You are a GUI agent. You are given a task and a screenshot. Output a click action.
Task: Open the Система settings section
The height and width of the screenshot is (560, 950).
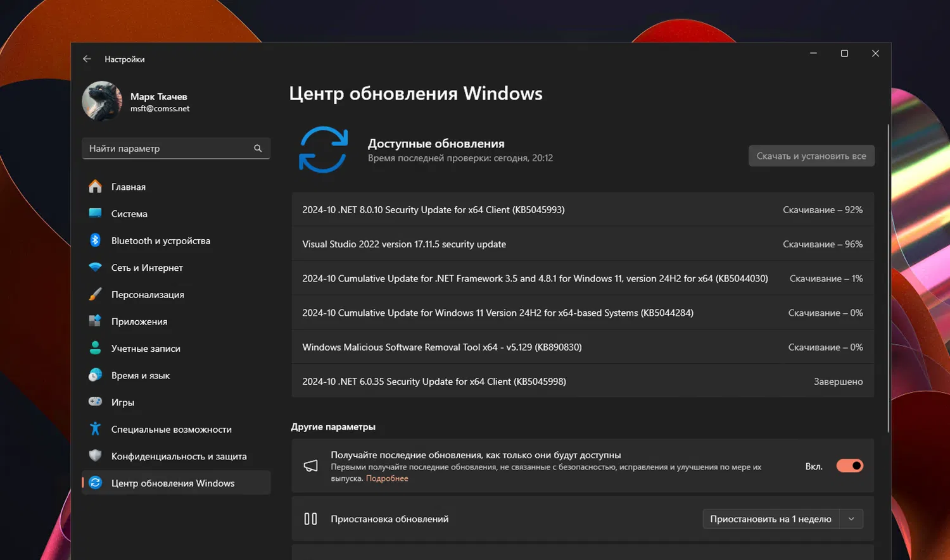pyautogui.click(x=129, y=214)
